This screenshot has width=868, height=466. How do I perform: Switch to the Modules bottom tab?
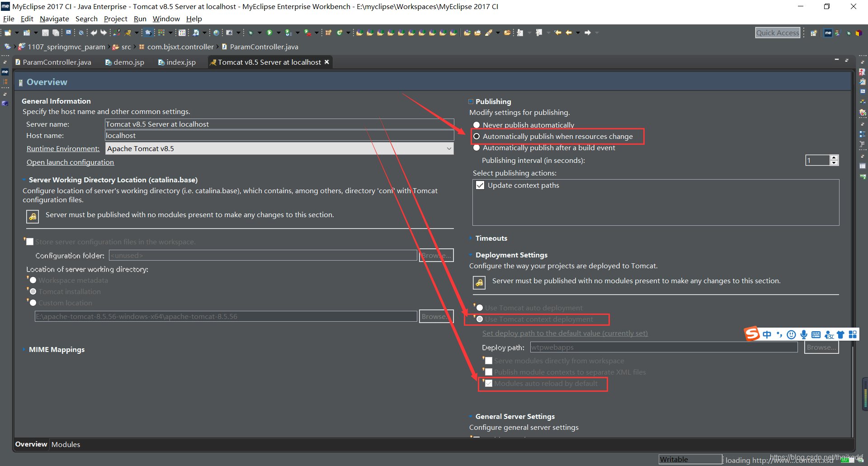coord(66,444)
